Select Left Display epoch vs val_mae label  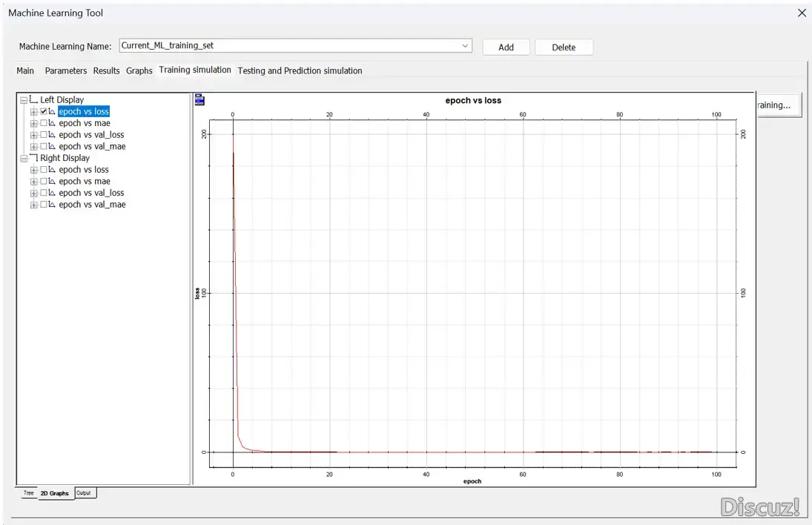[x=92, y=147]
